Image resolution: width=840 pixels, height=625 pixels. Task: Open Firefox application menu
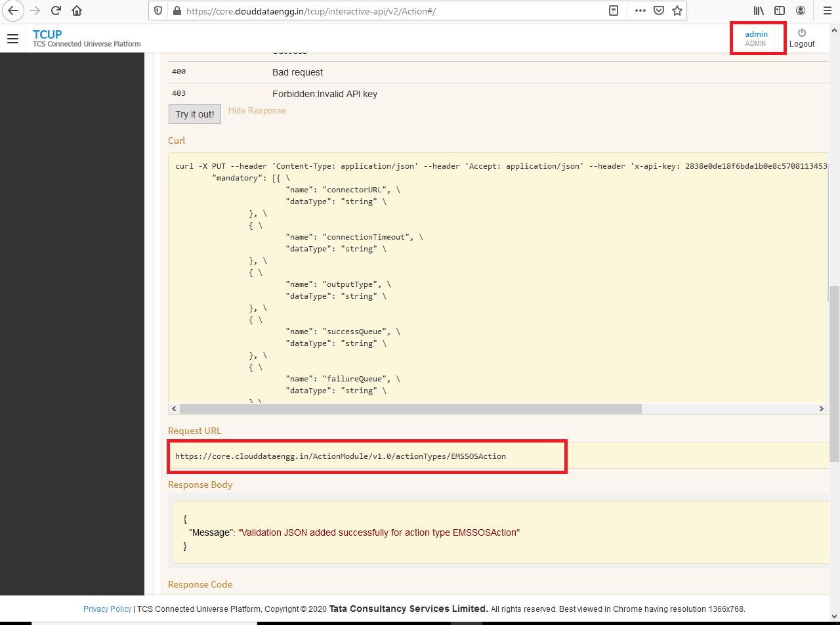click(x=827, y=11)
